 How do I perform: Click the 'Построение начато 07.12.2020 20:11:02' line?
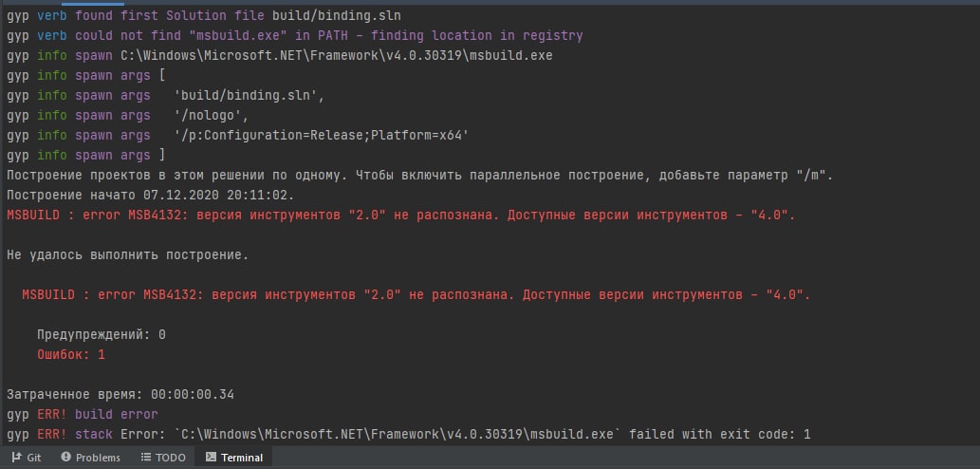pos(151,196)
